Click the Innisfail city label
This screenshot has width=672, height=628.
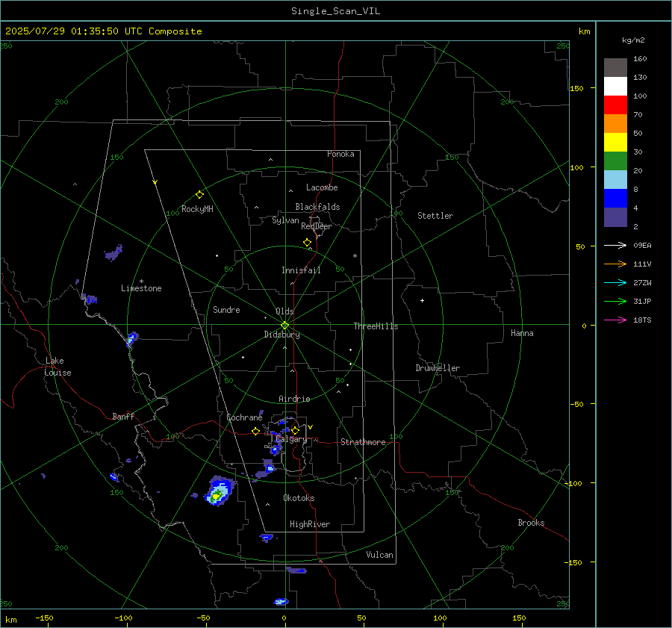point(301,270)
